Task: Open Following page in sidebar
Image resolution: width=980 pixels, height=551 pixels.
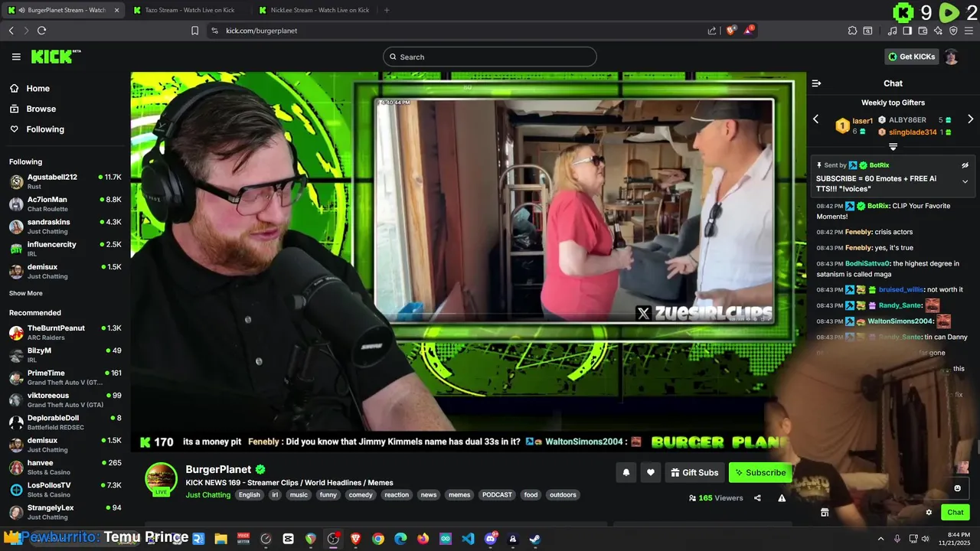Action: (x=45, y=129)
